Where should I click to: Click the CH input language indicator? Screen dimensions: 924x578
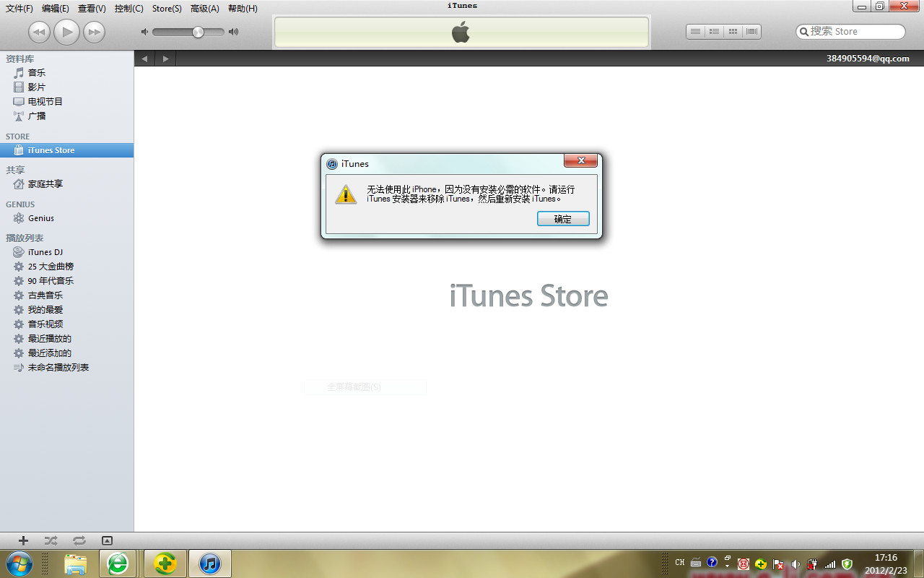(680, 563)
